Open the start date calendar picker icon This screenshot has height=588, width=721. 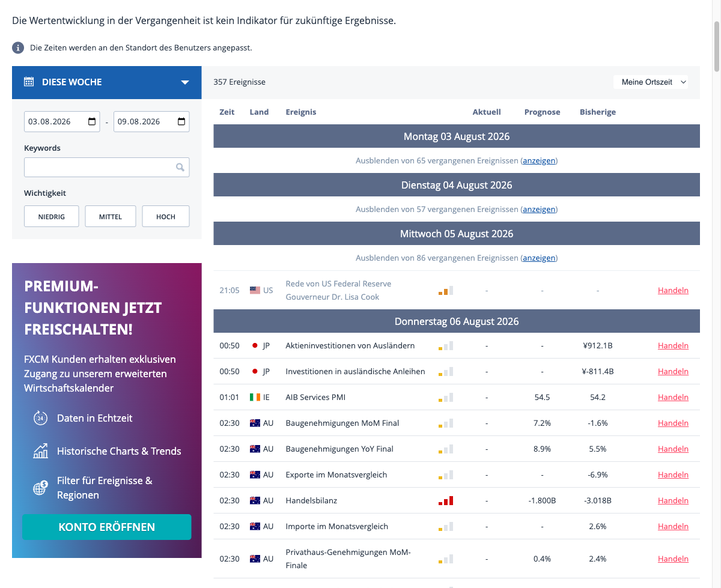[x=92, y=121]
